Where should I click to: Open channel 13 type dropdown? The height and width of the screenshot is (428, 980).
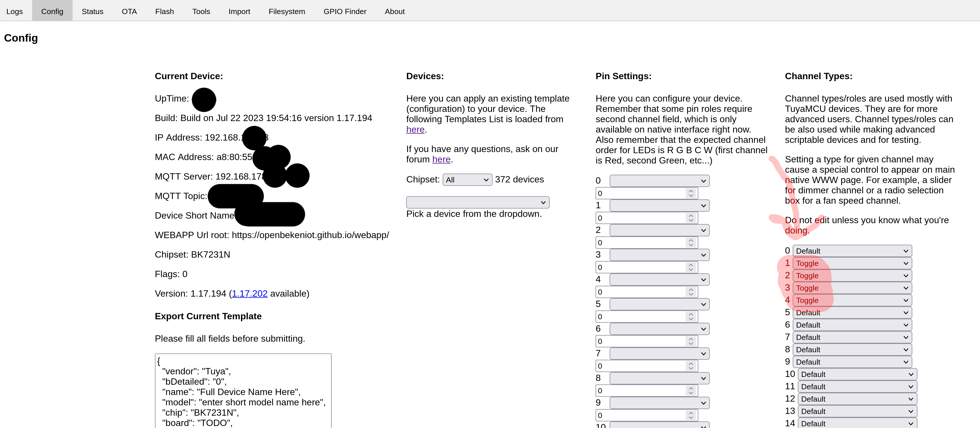(x=857, y=411)
